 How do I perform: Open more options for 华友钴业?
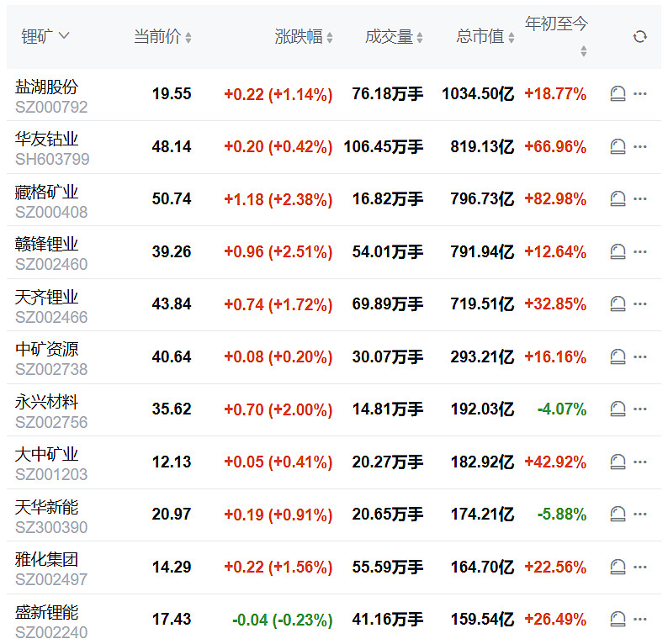640,147
